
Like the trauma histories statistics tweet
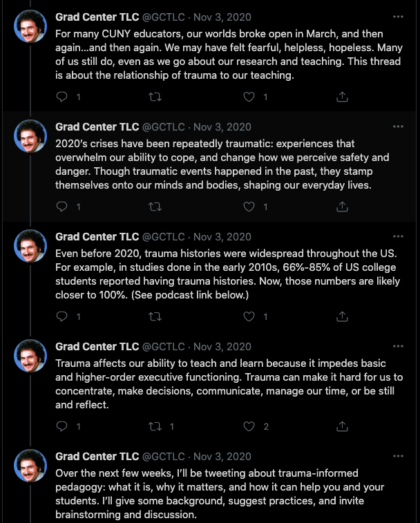pyautogui.click(x=249, y=316)
